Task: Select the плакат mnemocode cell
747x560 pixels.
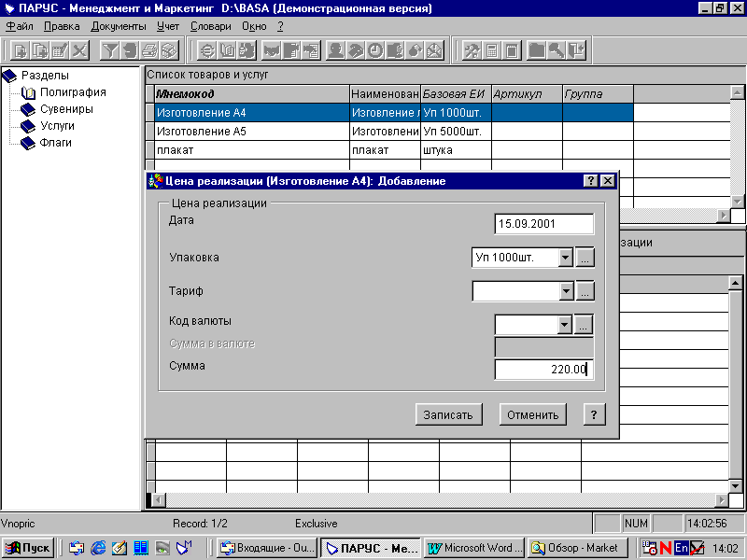Action: click(x=252, y=150)
